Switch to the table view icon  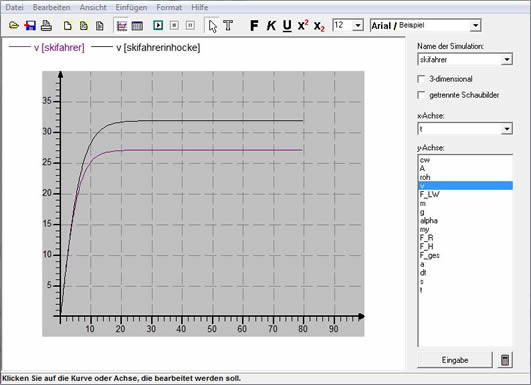[137, 26]
